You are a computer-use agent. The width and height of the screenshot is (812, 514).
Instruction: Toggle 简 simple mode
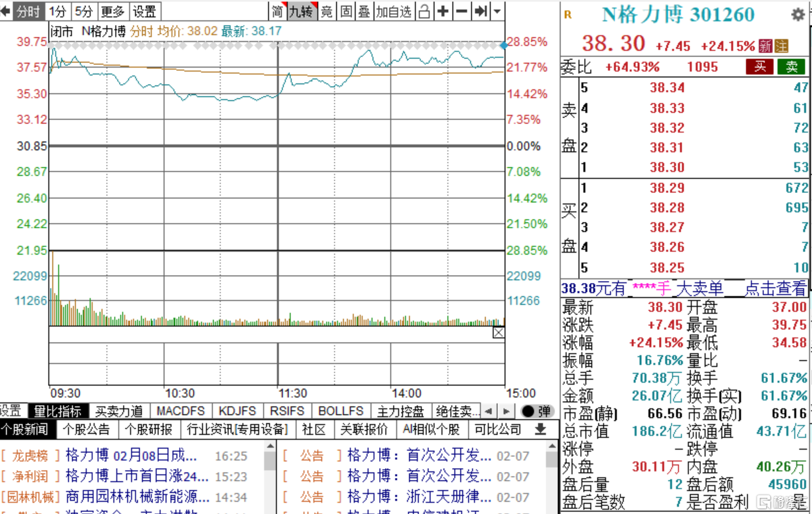(x=278, y=11)
